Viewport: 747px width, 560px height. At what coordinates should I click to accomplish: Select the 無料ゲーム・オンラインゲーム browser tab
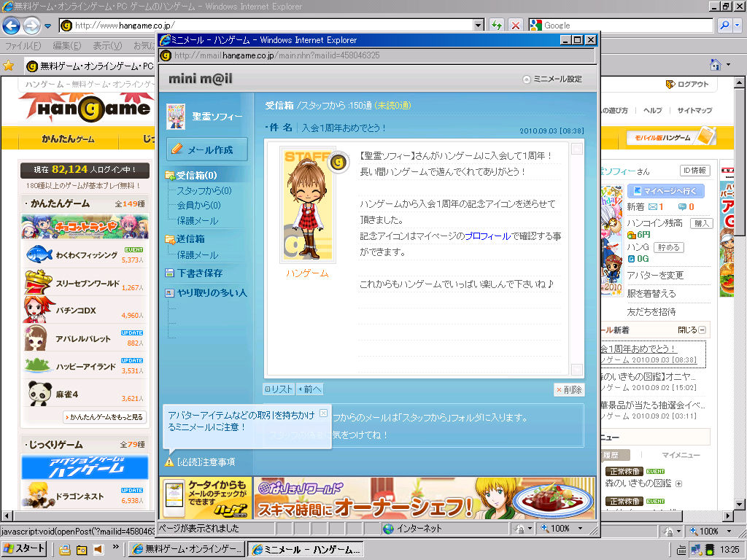[x=90, y=66]
